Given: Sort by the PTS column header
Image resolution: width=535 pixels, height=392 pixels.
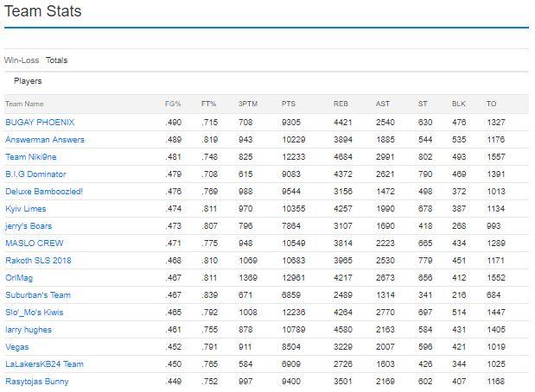Looking at the screenshot, I should click(x=289, y=104).
